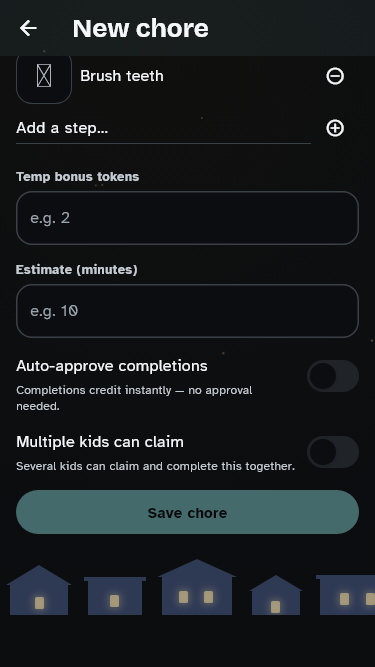Click the New chore page title
This screenshot has height=667, width=375.
(140, 29)
